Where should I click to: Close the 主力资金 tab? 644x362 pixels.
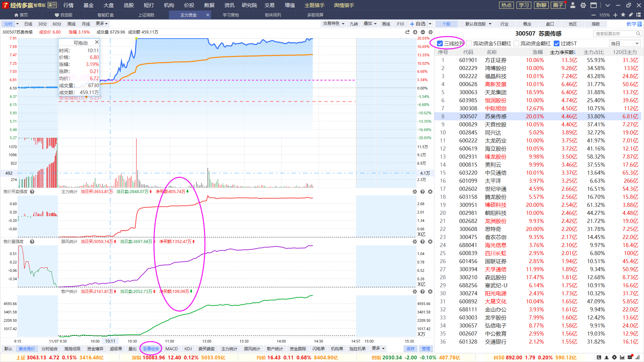click(x=208, y=15)
